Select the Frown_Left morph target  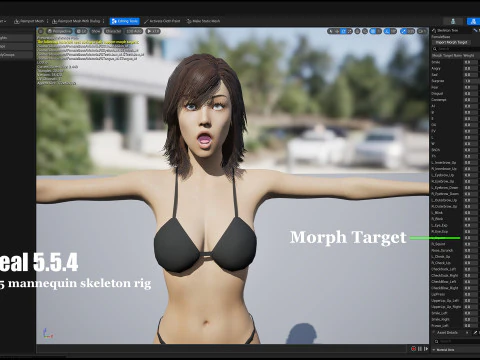pyautogui.click(x=440, y=325)
